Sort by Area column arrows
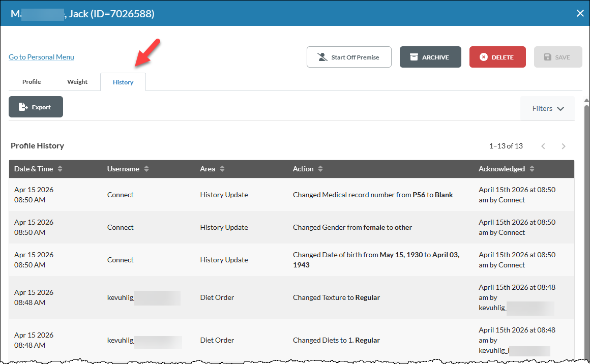 pyautogui.click(x=222, y=169)
